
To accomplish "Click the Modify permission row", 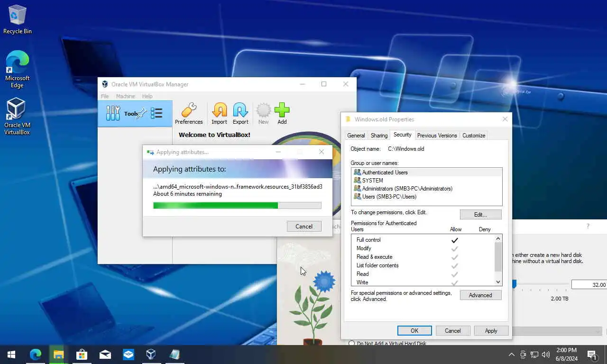I will 423,248.
